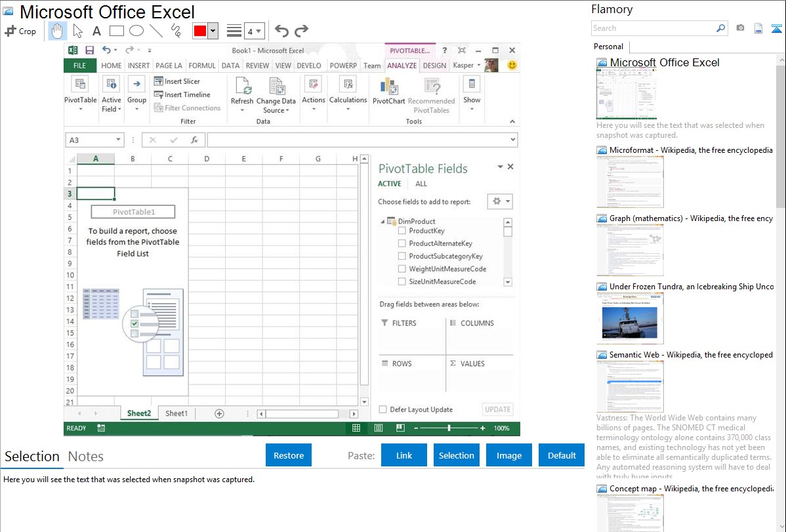Click the UPDATE button in PivotTable pane

[x=497, y=409]
